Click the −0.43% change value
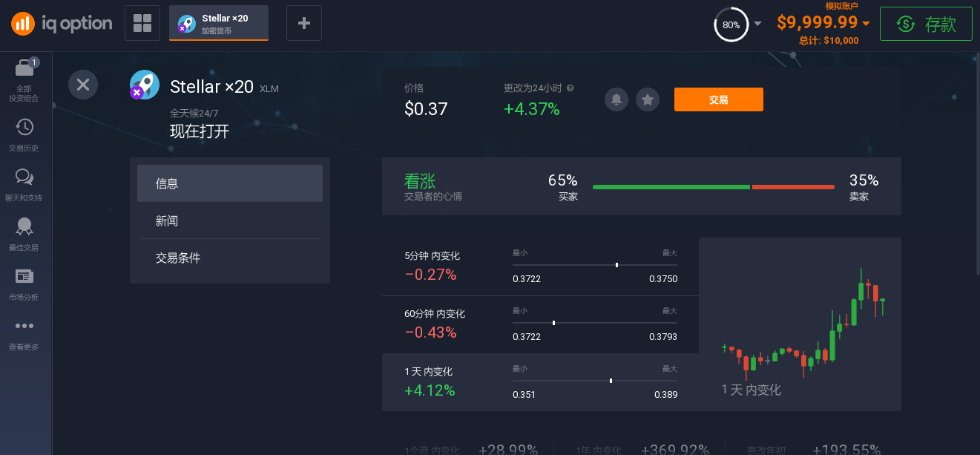Screen dimensions: 980x455 click(x=430, y=333)
